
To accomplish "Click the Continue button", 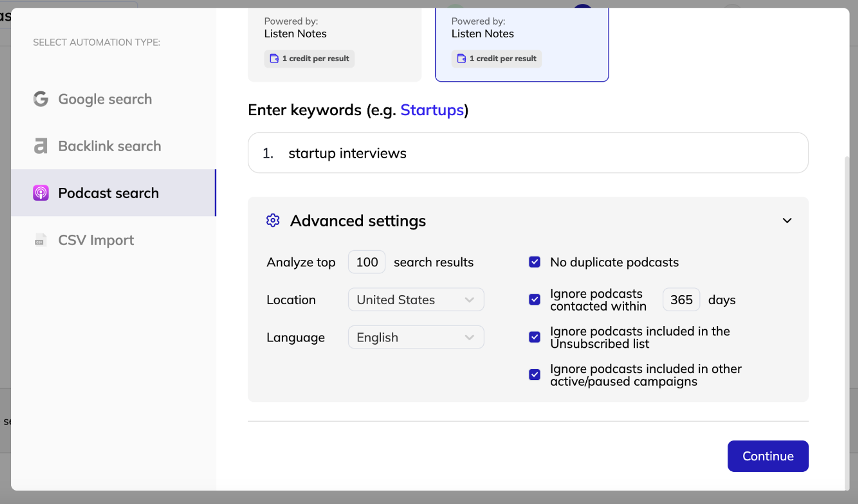I will (768, 456).
